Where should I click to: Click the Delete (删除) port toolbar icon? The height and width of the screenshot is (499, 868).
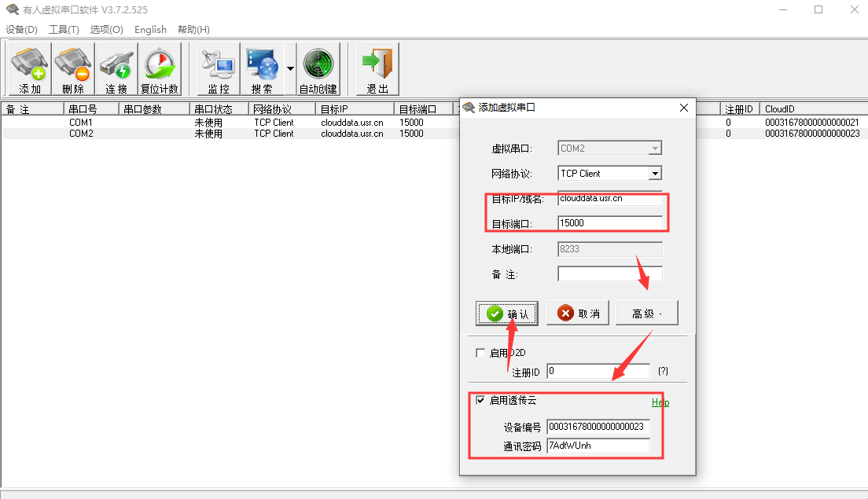(x=73, y=70)
